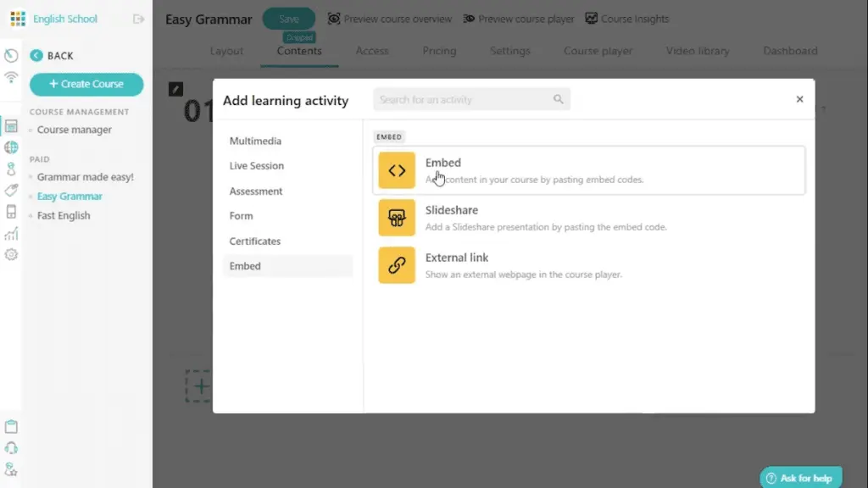Click the External link chain icon

[397, 265]
